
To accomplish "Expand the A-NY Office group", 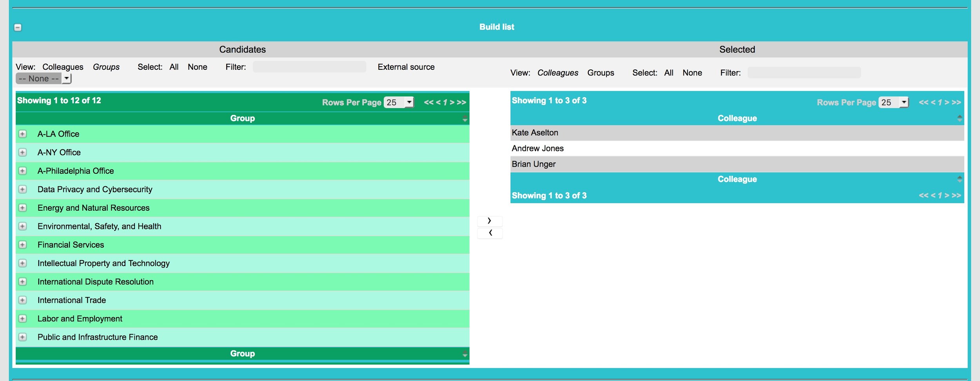I will [23, 152].
